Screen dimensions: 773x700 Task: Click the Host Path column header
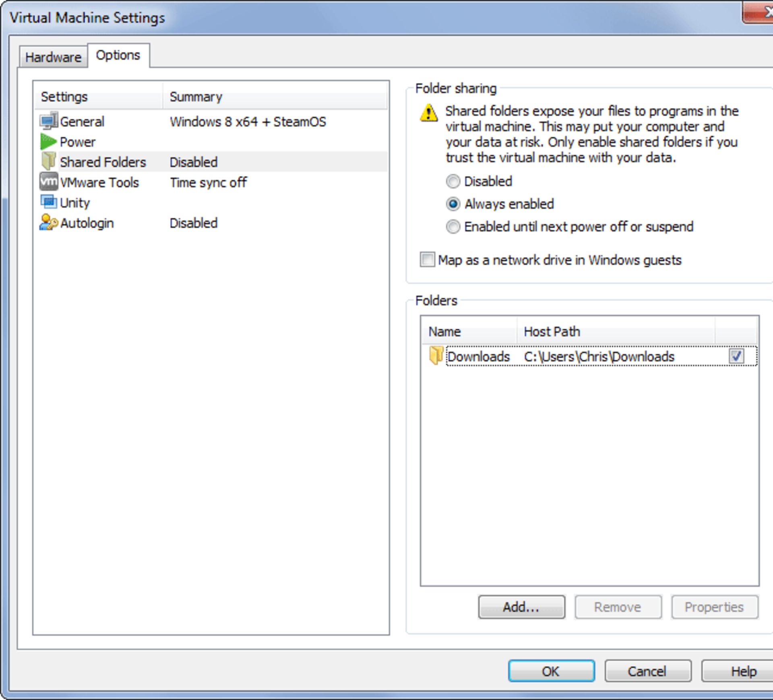coord(616,332)
